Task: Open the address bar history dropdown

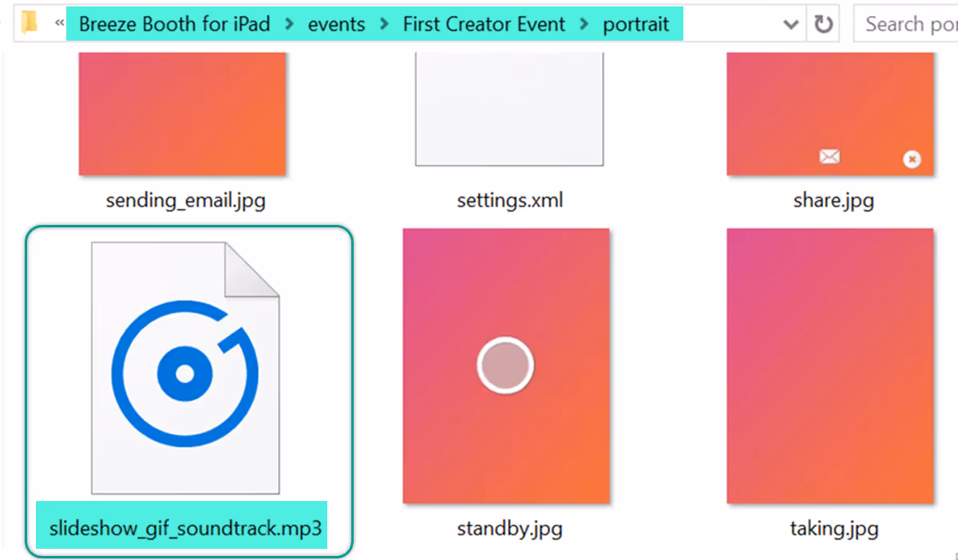Action: tap(791, 25)
